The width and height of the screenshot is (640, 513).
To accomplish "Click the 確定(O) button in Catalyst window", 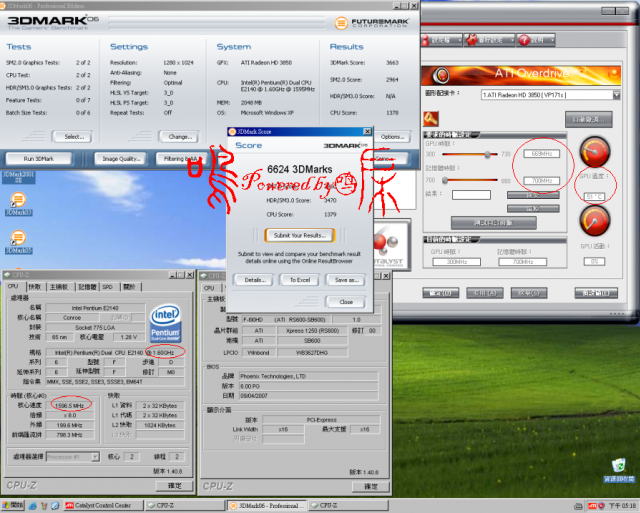I will [x=440, y=293].
